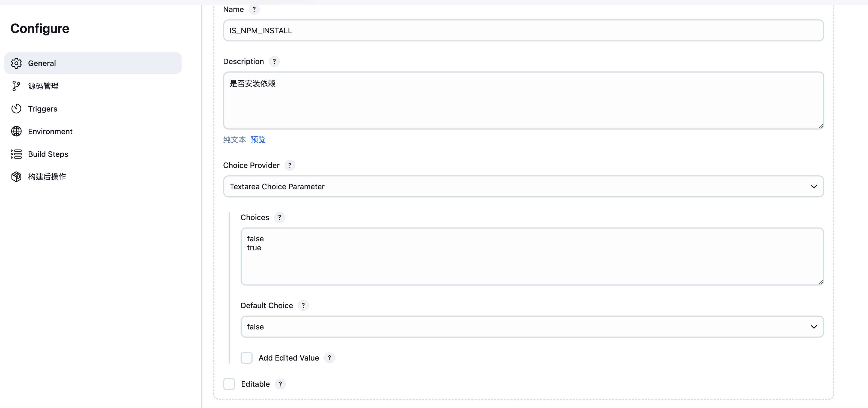Viewport: 868px width, 408px height.
Task: Open help for Default Choice
Action: pos(303,305)
